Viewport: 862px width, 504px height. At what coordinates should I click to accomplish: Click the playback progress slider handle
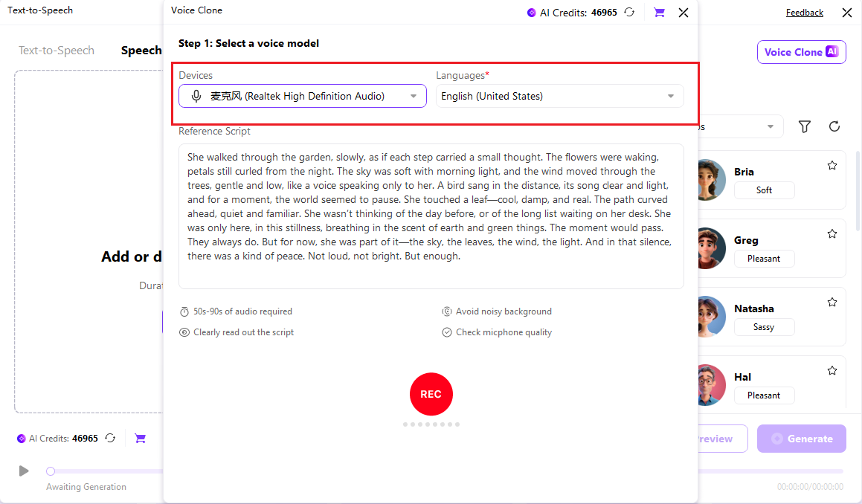tap(51, 471)
